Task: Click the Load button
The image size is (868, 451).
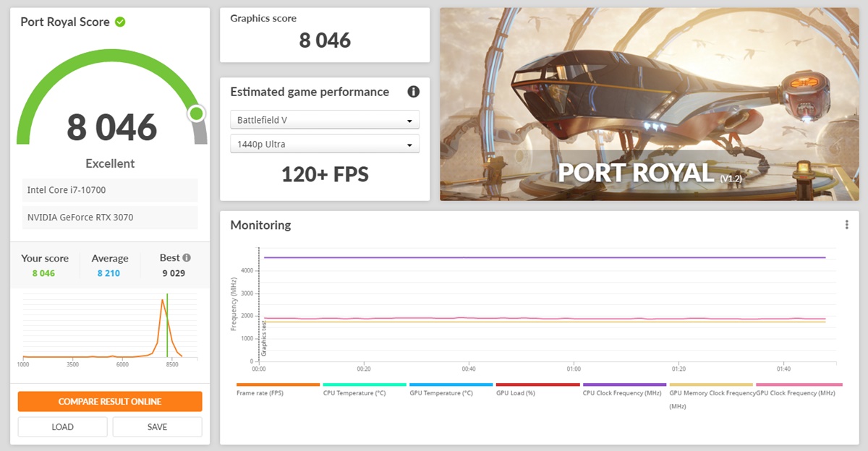Action: coord(63,426)
